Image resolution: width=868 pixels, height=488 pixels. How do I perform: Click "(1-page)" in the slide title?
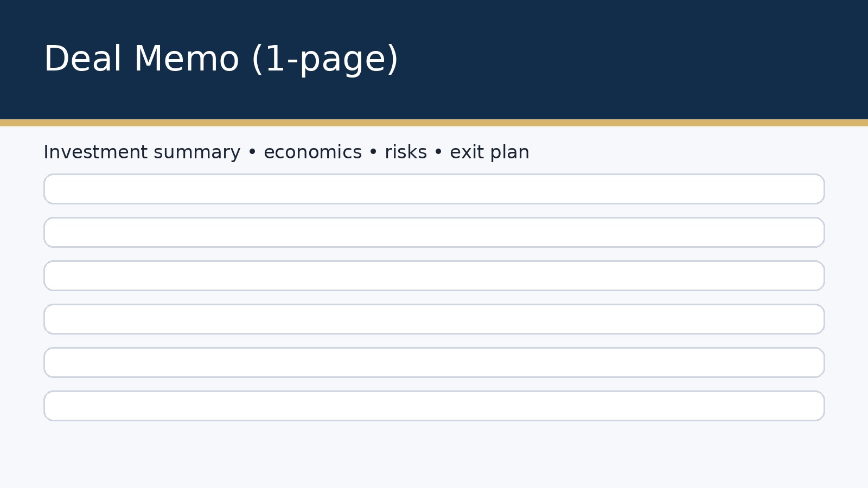(325, 59)
